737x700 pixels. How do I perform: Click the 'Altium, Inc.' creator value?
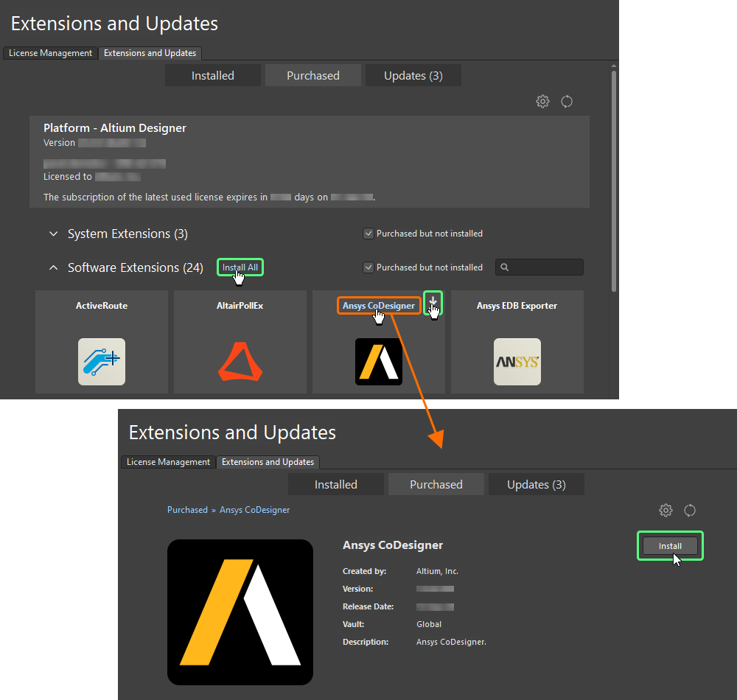(437, 571)
